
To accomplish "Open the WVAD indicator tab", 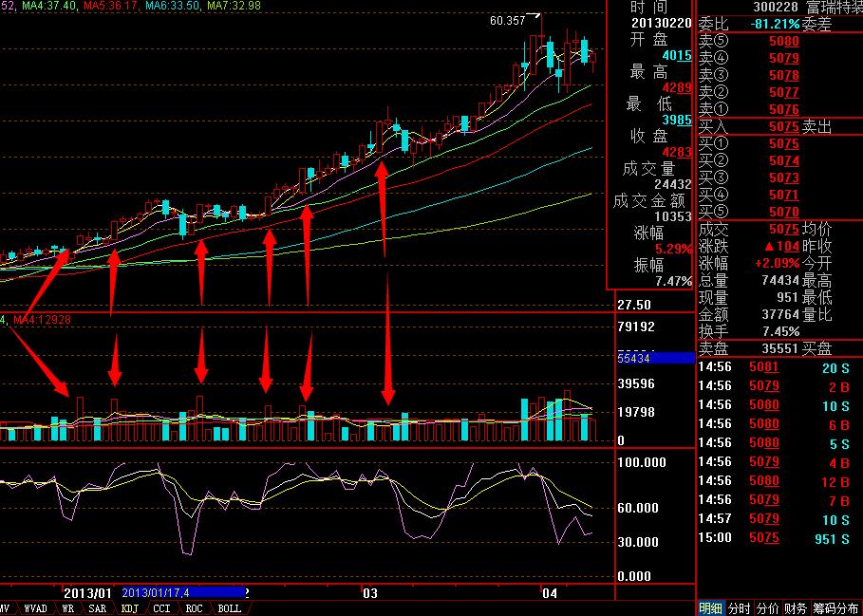I will click(35, 608).
